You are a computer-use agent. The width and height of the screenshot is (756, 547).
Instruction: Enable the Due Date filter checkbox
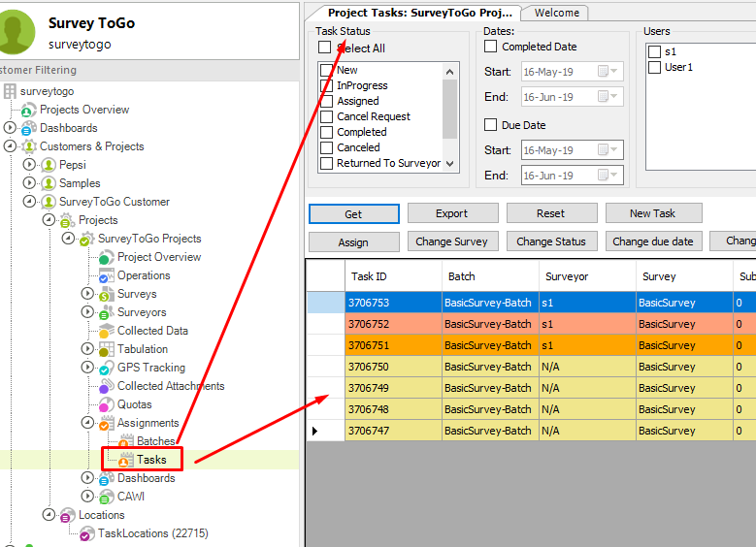[x=490, y=125]
